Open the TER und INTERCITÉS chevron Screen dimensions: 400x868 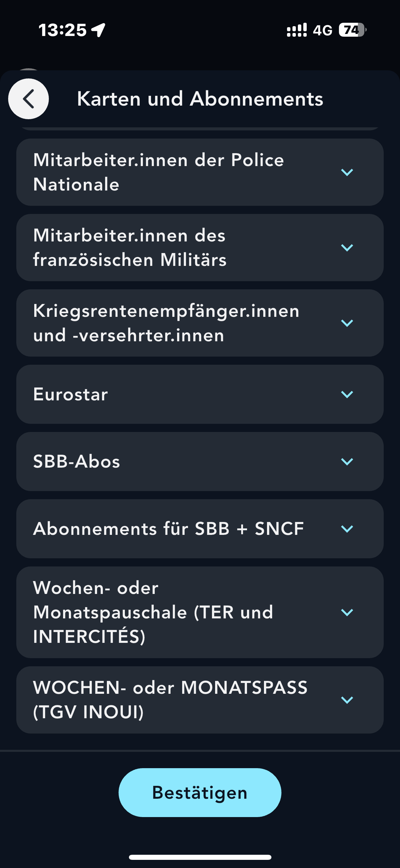[x=347, y=612]
